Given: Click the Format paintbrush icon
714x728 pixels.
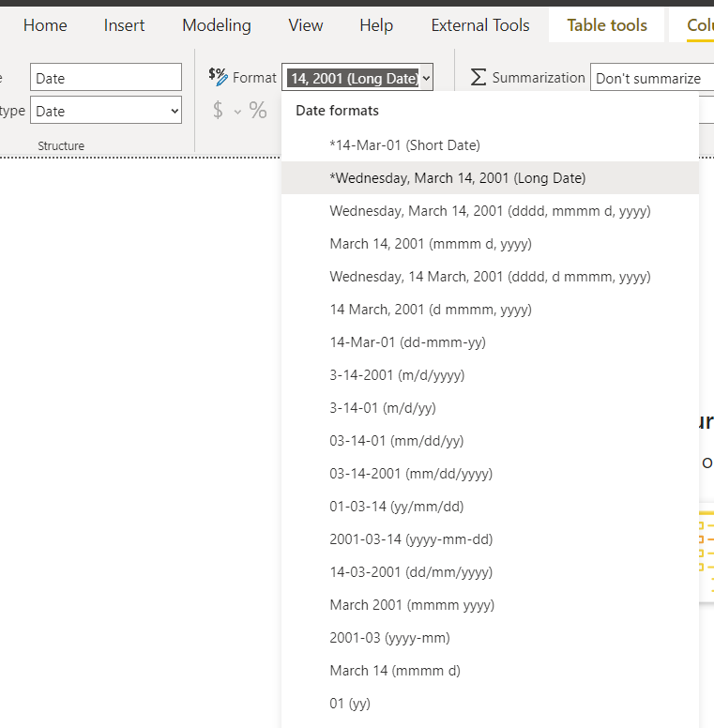Looking at the screenshot, I should [218, 77].
